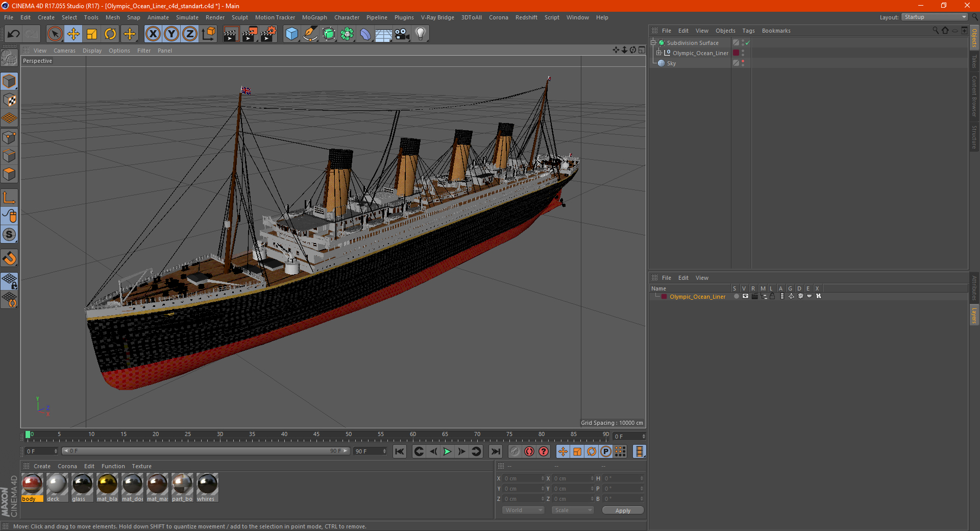Add a floor environment object icon

pos(384,34)
